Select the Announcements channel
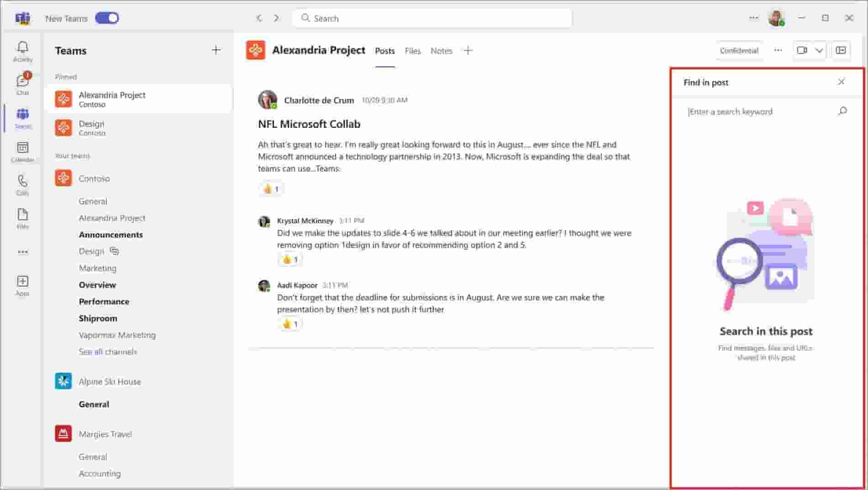 tap(110, 235)
